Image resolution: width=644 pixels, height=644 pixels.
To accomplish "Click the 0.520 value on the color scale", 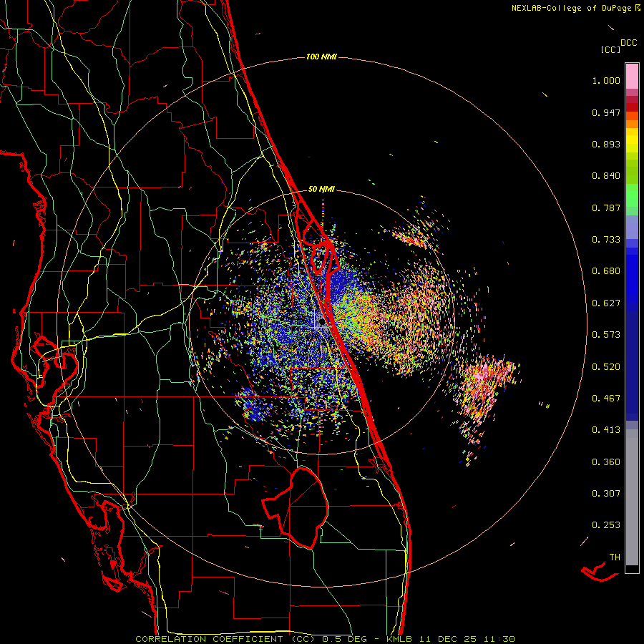I will (x=606, y=367).
